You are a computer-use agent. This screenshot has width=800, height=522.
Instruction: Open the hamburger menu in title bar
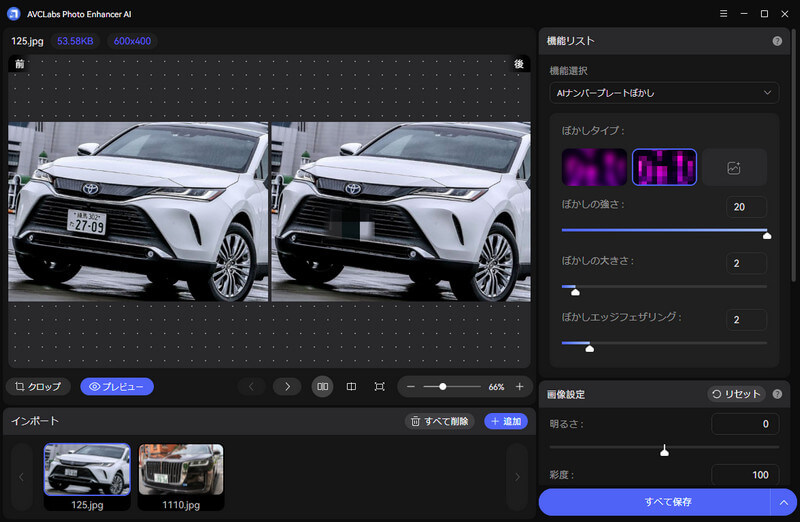(x=723, y=14)
